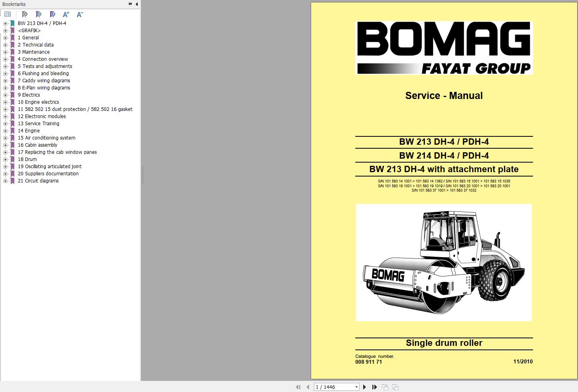The image size is (578, 392).
Task: Open the 21 Circuit diagrams bookmark
Action: pyautogui.click(x=38, y=180)
